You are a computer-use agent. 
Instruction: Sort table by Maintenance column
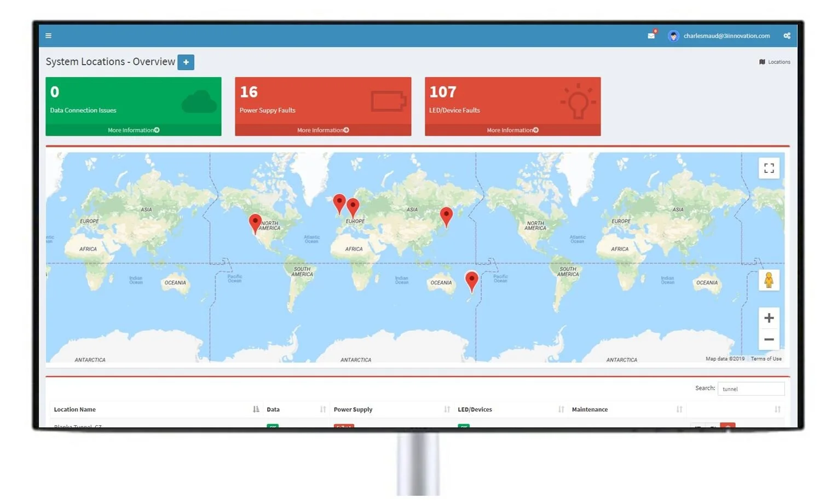click(x=627, y=409)
